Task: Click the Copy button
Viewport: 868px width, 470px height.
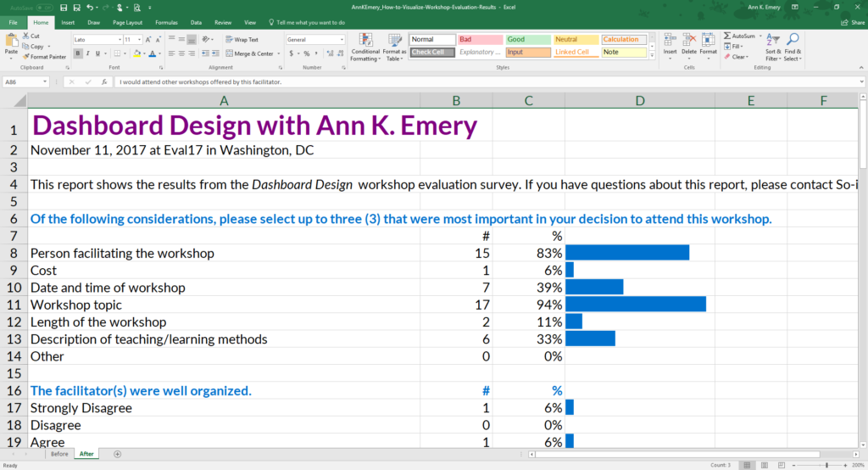Action: point(33,47)
